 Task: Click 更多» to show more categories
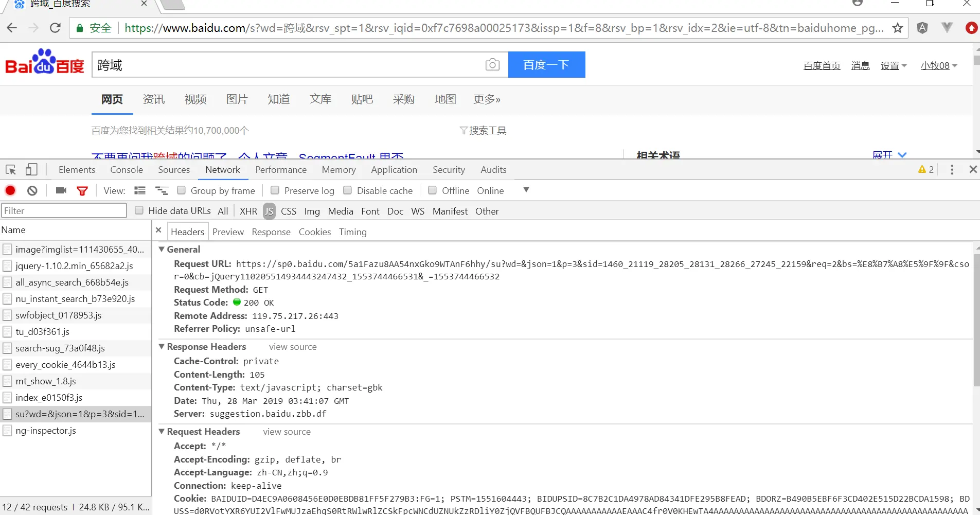[x=487, y=99]
